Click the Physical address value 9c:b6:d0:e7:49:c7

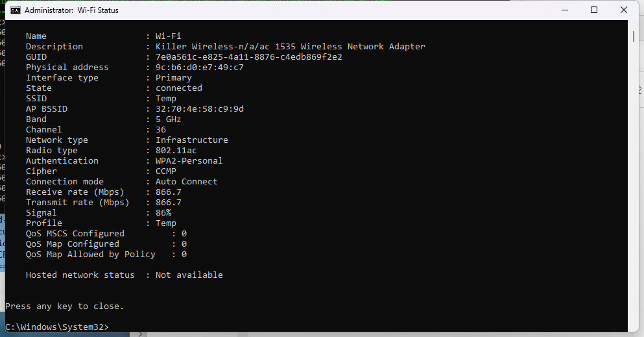click(x=199, y=68)
